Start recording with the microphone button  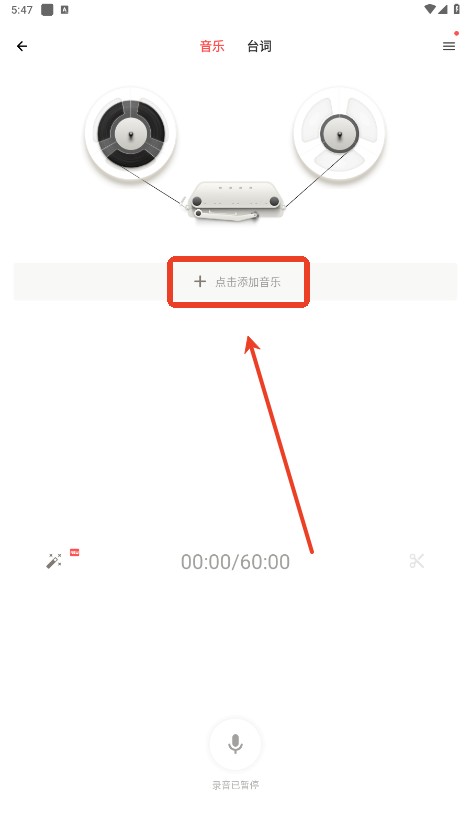235,744
